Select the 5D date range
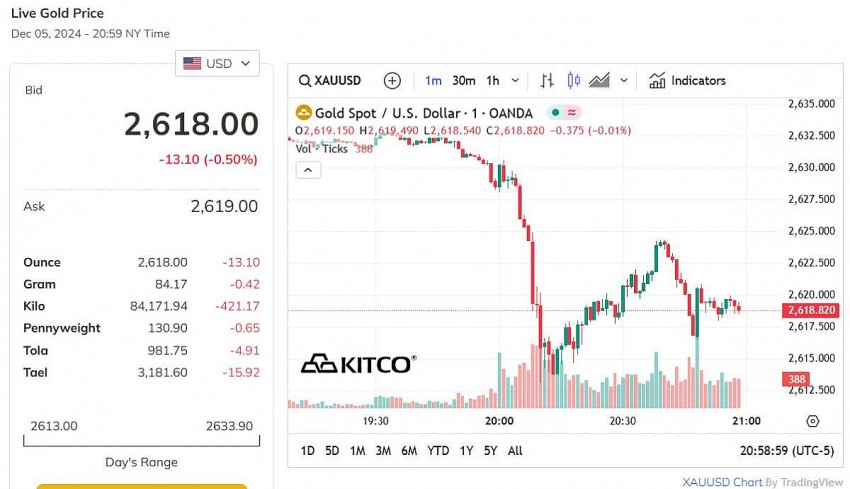The image size is (850, 489). 332,451
